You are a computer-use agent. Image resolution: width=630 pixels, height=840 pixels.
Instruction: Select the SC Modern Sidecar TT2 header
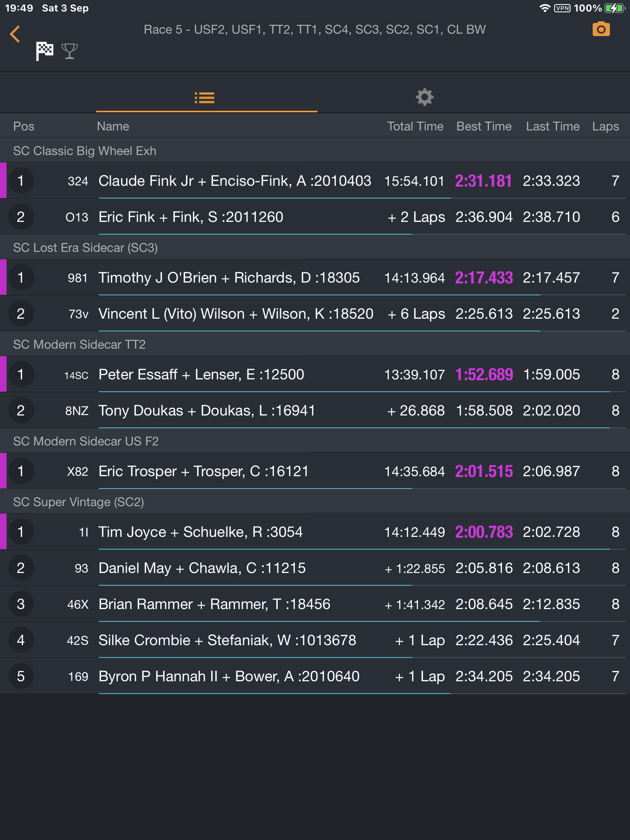[315, 344]
